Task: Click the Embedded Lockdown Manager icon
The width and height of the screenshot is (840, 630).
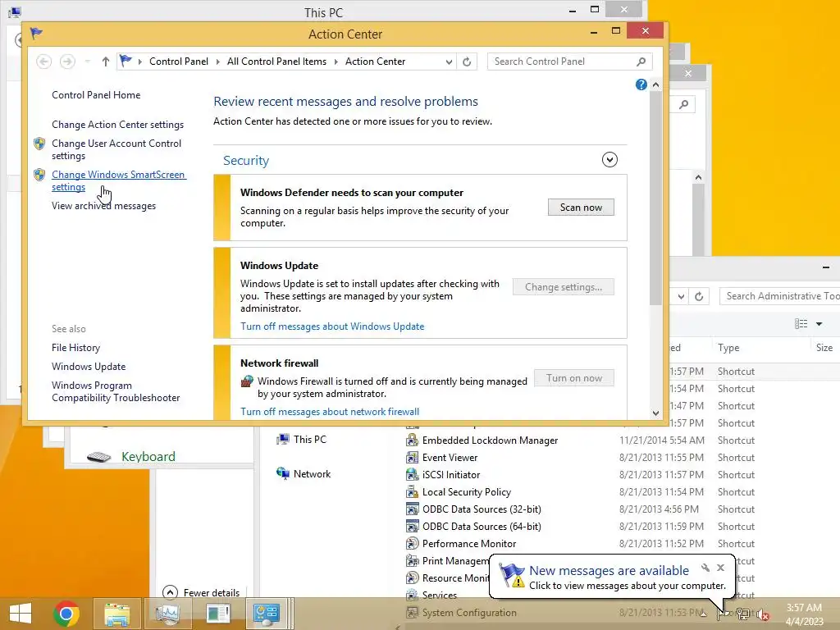Action: point(412,441)
